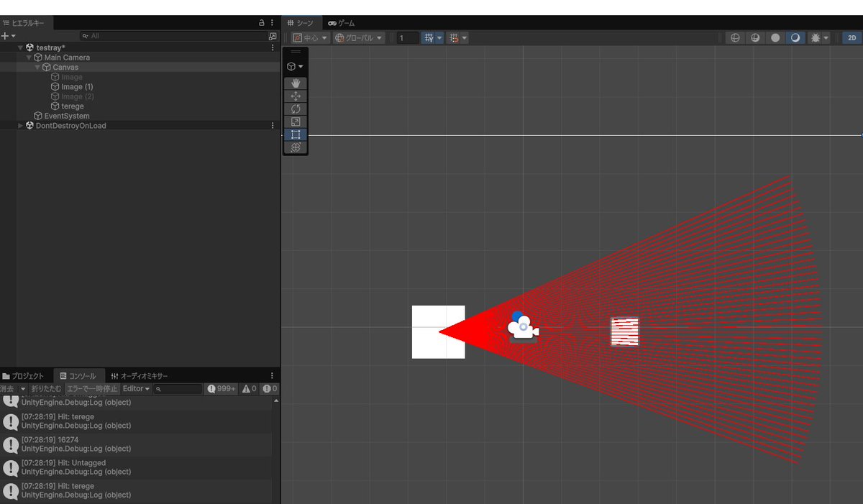Switch to the オーディオミキサー tab
The height and width of the screenshot is (504, 863).
tap(140, 376)
